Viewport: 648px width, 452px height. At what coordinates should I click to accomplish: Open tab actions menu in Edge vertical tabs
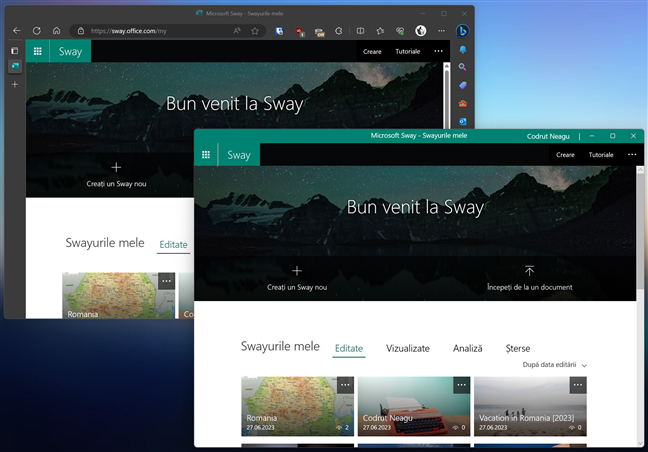tap(14, 51)
